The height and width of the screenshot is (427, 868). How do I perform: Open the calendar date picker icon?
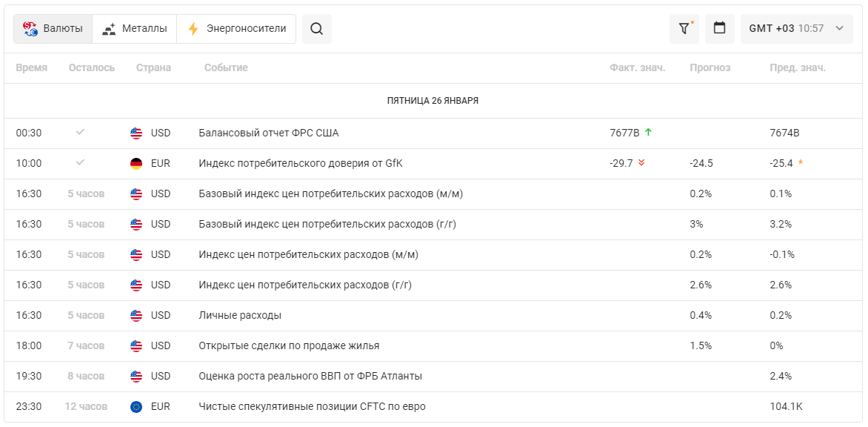[x=719, y=29]
